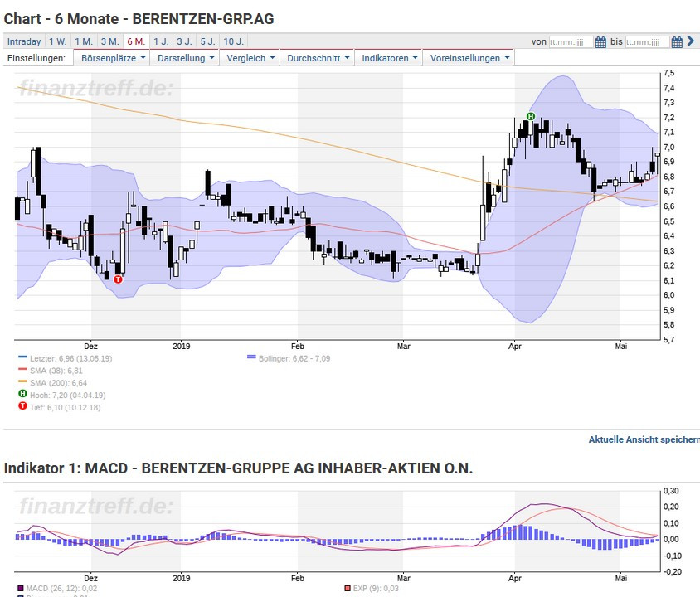Select the 3 M. timeframe tab

click(x=109, y=41)
